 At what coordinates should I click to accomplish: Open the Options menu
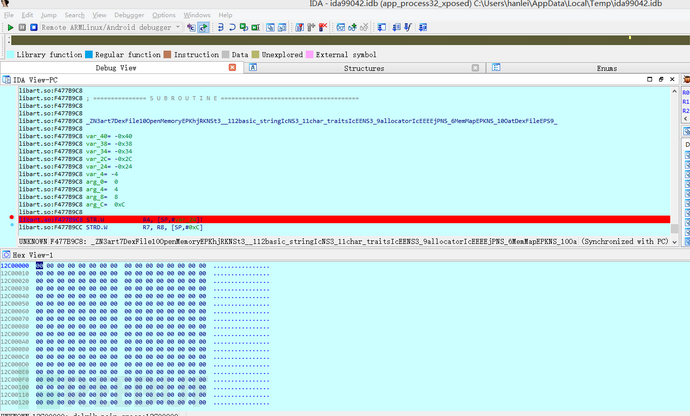pos(164,15)
